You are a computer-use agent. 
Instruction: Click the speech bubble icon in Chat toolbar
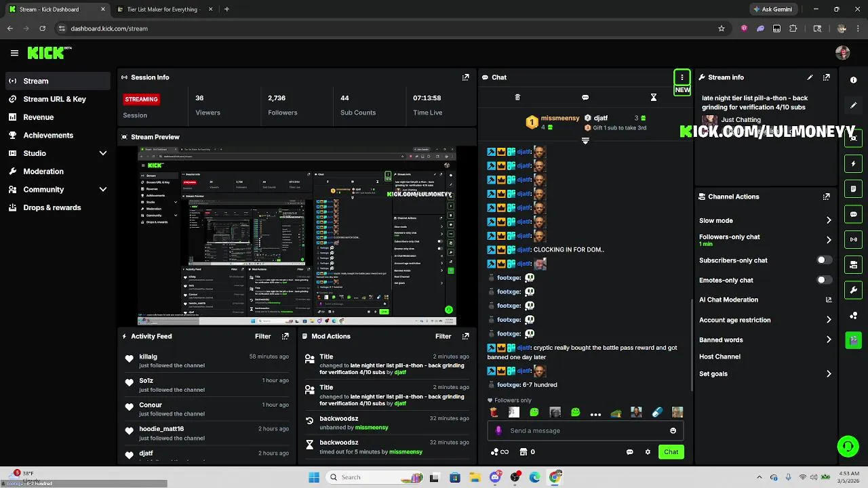pyautogui.click(x=585, y=98)
